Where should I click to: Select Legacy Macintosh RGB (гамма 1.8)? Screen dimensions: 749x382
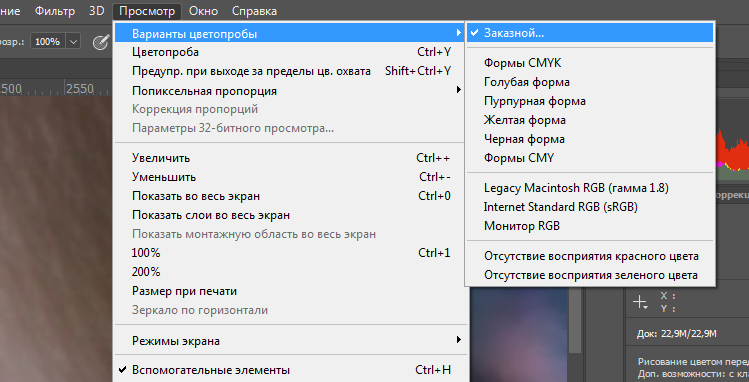(x=590, y=188)
